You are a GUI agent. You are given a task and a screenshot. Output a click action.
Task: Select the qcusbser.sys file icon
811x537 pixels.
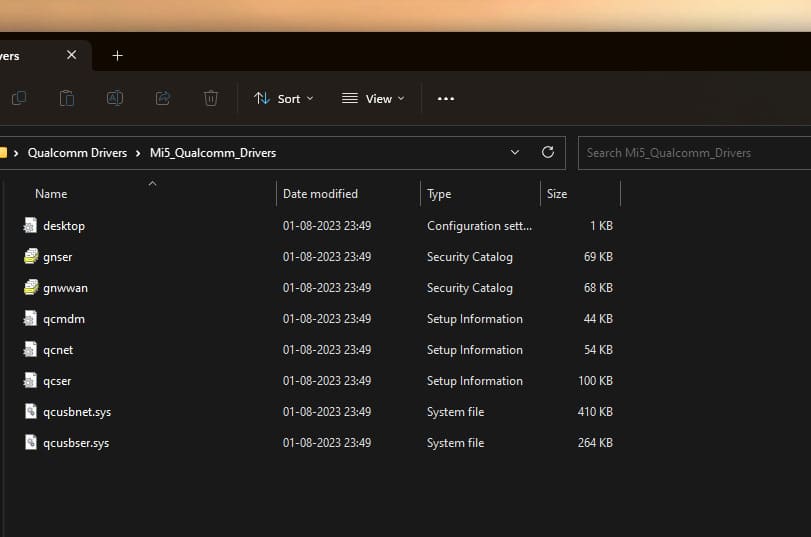coord(31,442)
